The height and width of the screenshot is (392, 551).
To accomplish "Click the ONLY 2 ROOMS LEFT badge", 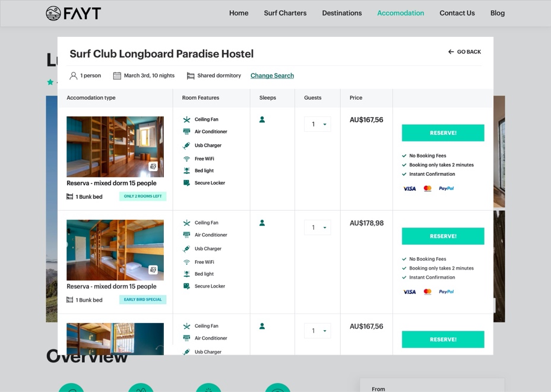I will coord(142,196).
